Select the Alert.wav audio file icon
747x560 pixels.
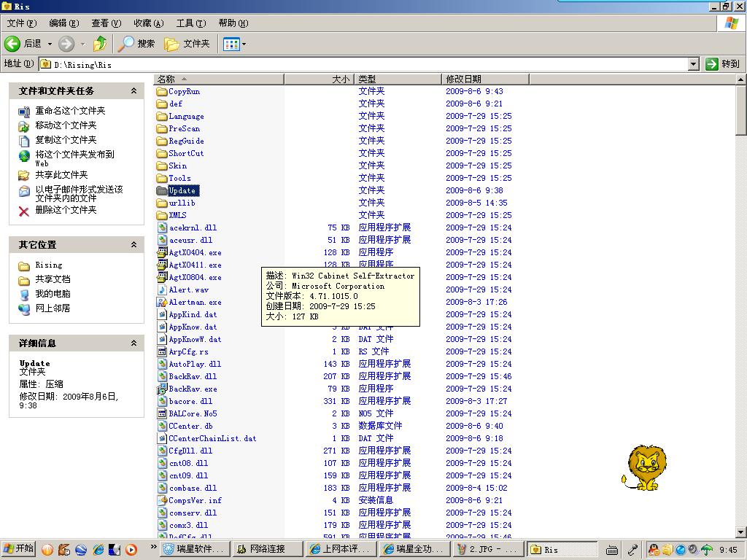(x=163, y=289)
